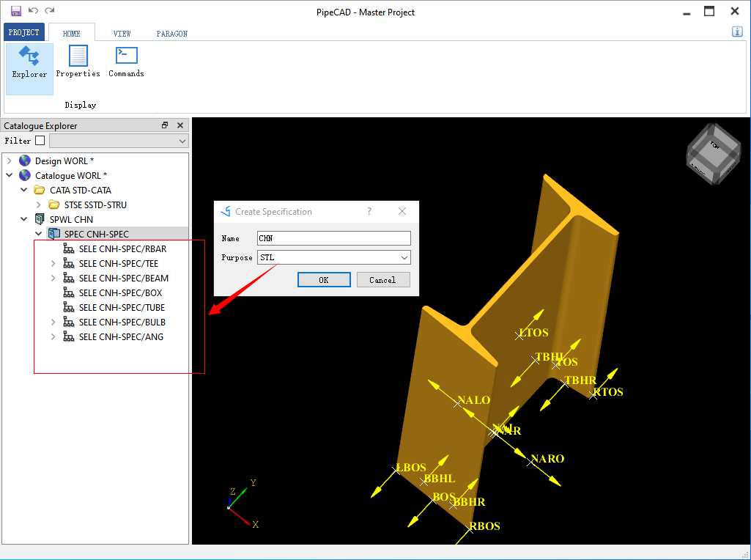Click the BOX selector icon
The width and height of the screenshot is (751, 560).
point(69,292)
